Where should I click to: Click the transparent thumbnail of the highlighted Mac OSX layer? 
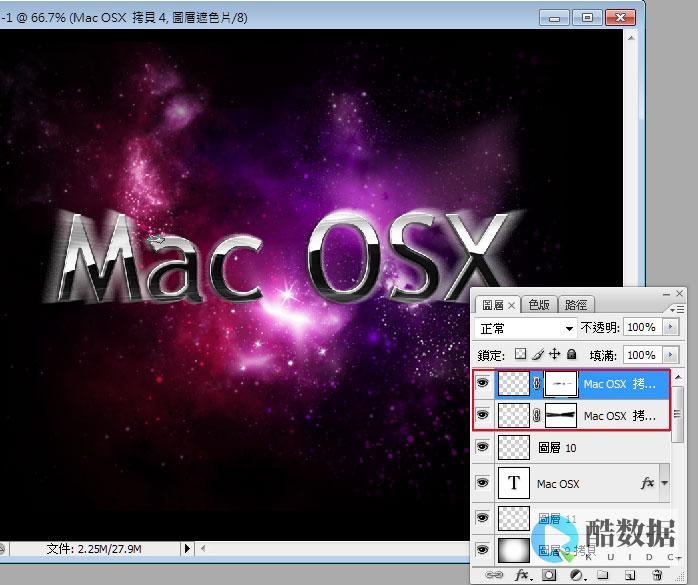[x=514, y=384]
